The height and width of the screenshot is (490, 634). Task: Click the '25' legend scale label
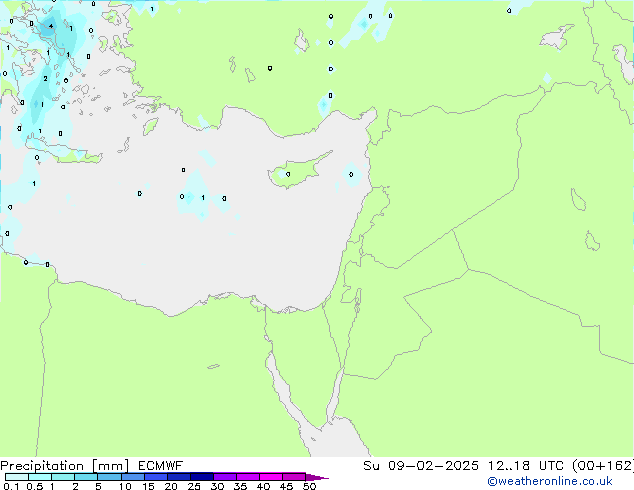point(194,486)
